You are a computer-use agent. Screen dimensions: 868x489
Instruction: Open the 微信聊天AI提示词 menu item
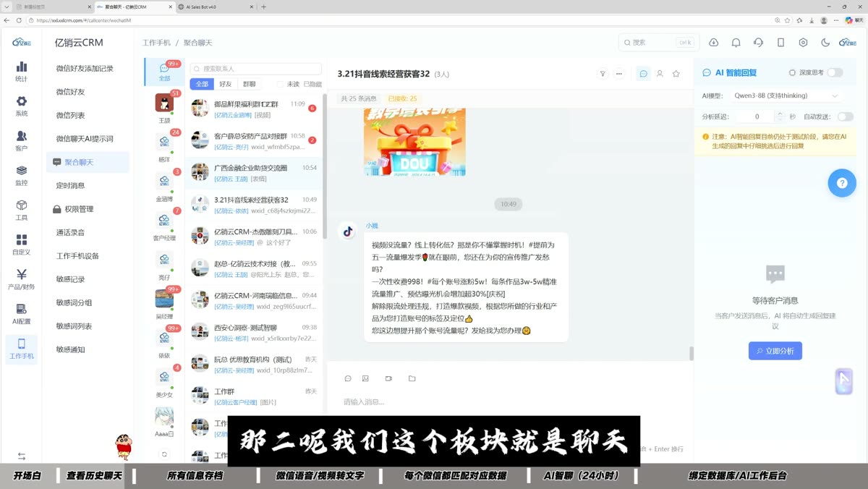coord(85,138)
